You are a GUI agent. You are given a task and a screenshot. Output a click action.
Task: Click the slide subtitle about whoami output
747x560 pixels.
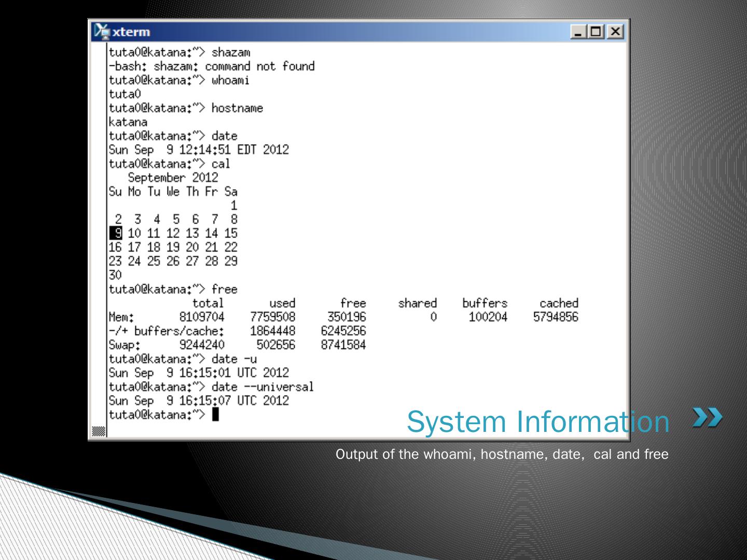coord(502,454)
